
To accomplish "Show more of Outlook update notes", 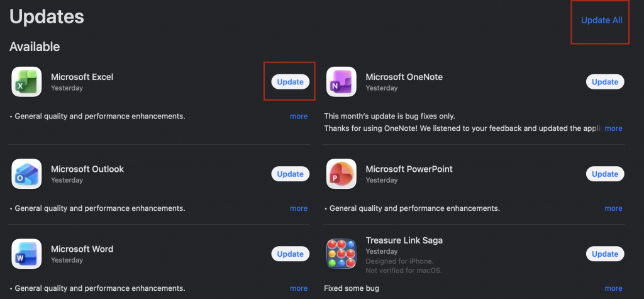I will [299, 208].
